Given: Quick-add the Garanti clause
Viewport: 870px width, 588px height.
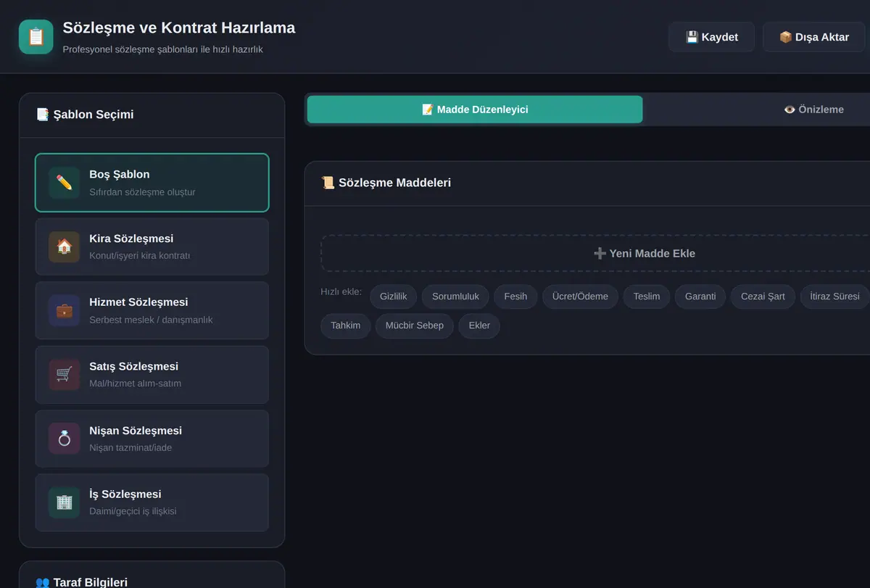Looking at the screenshot, I should tap(700, 297).
